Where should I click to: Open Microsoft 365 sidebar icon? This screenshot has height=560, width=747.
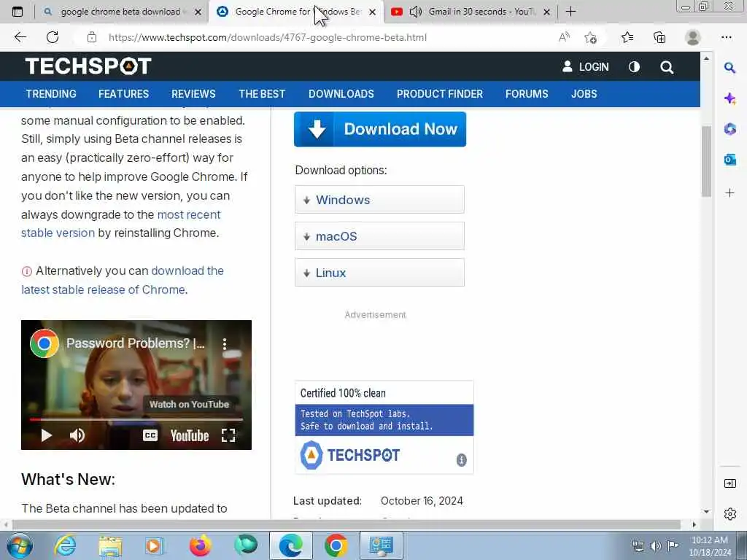pyautogui.click(x=729, y=128)
